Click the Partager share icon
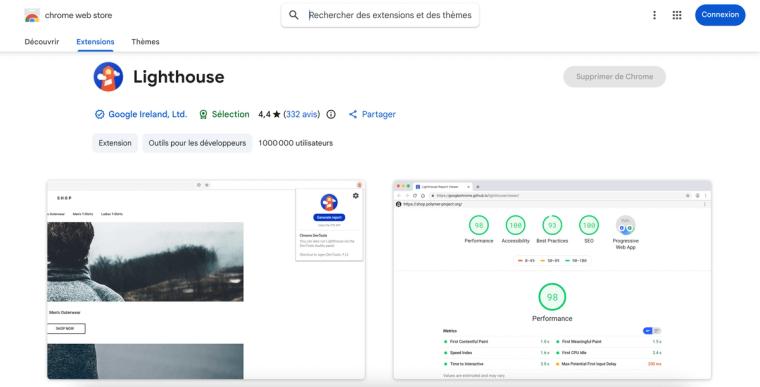Viewport: 760px width, 387px height. [353, 114]
